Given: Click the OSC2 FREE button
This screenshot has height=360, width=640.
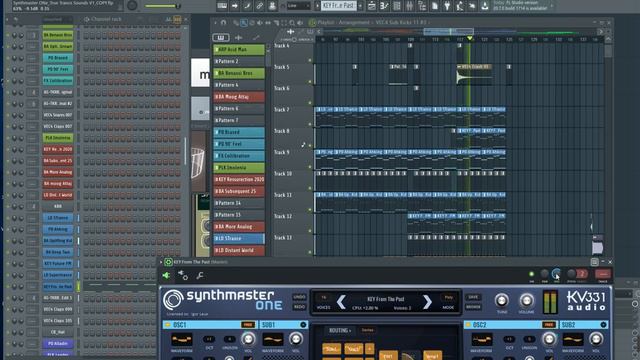Looking at the screenshot, I should point(549,325).
